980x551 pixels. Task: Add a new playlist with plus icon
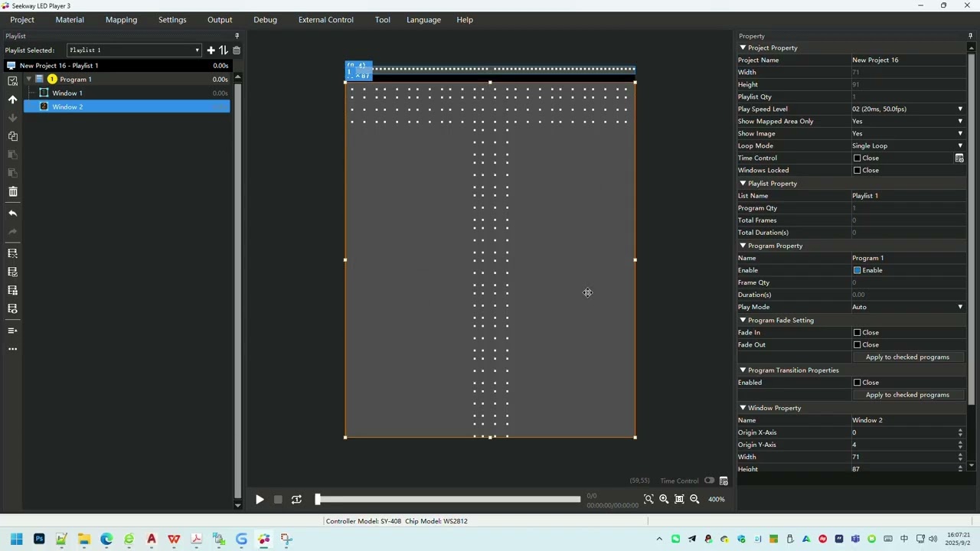pos(211,51)
